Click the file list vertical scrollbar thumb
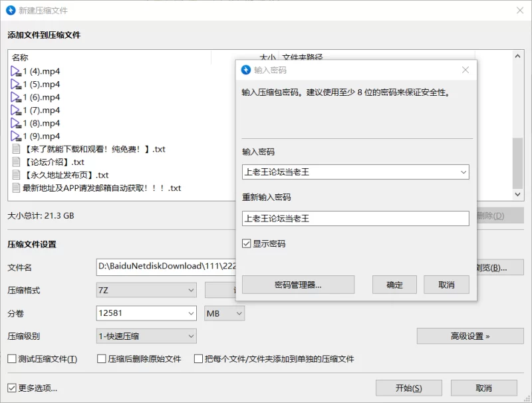This screenshot has height=403, width=532. click(517, 163)
